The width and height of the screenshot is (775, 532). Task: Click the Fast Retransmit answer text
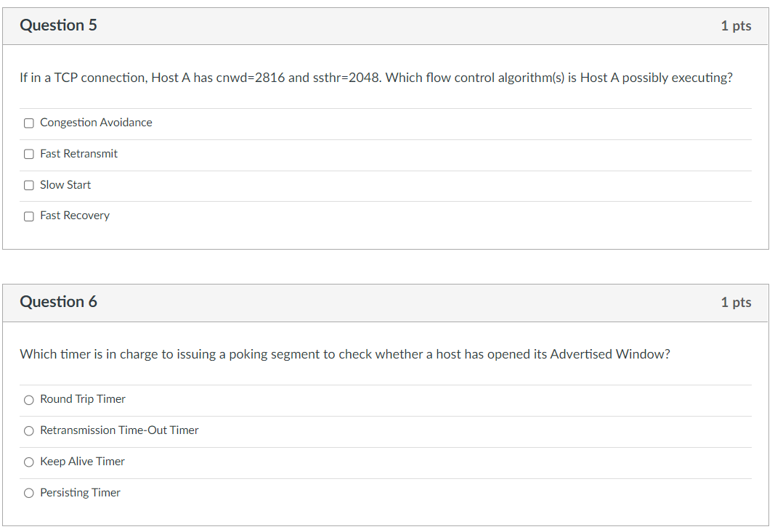coord(79,154)
